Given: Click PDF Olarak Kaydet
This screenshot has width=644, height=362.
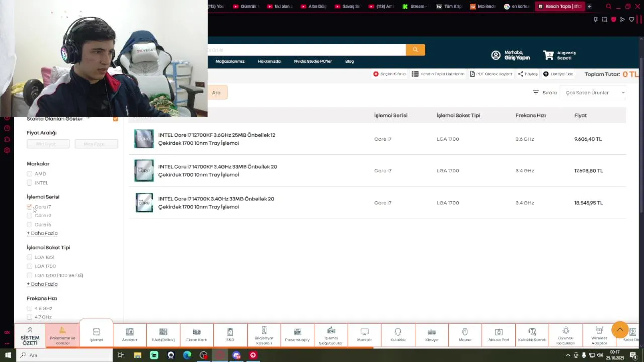Looking at the screenshot, I should coord(491,74).
